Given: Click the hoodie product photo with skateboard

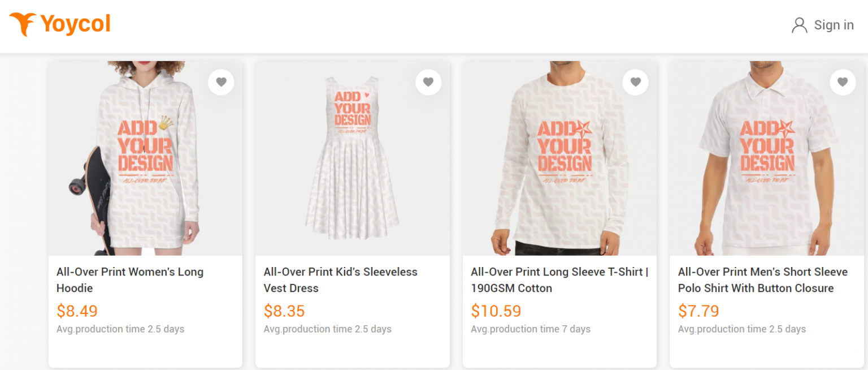Looking at the screenshot, I should (145, 158).
